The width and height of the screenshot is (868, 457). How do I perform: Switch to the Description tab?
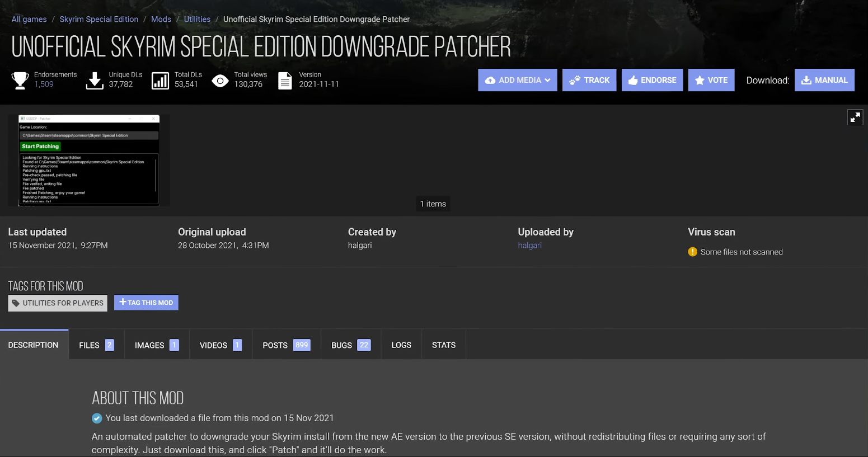point(34,345)
